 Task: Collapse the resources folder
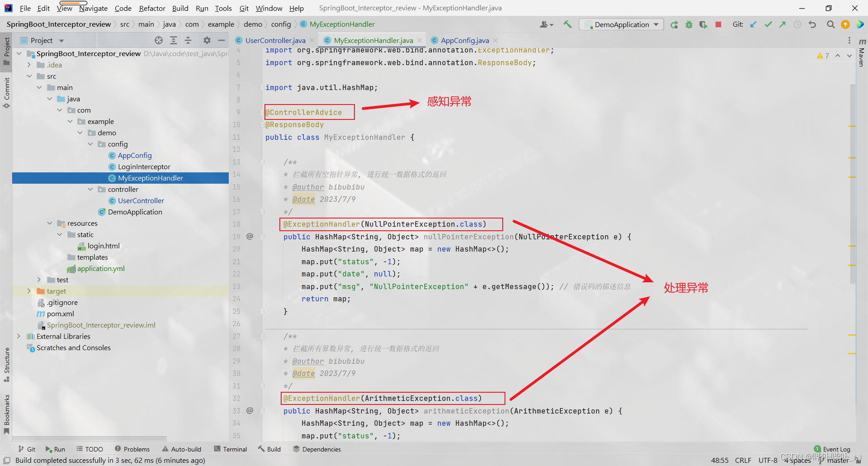tap(50, 223)
